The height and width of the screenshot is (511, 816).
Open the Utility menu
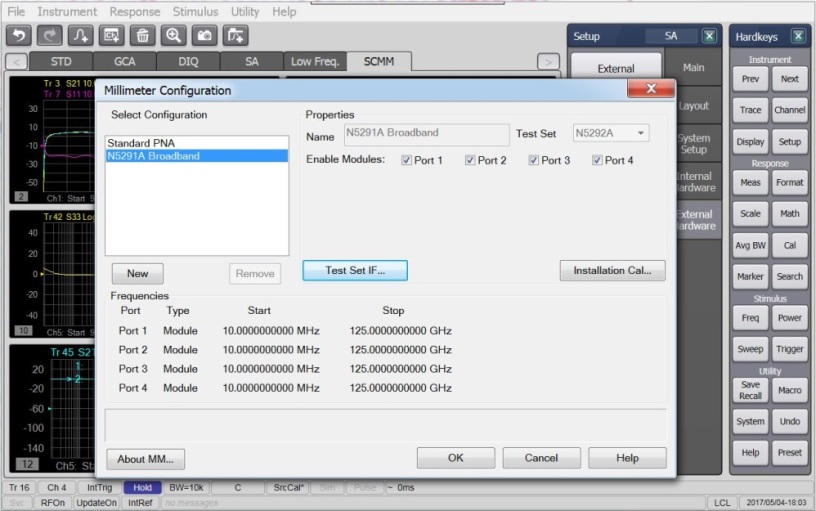pos(245,11)
